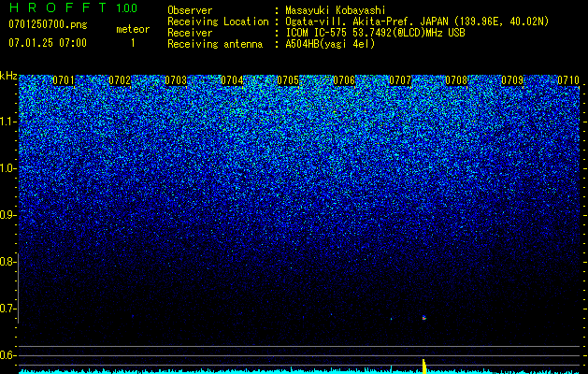
Task: Click the Receiving antenna label
Action: coord(215,44)
